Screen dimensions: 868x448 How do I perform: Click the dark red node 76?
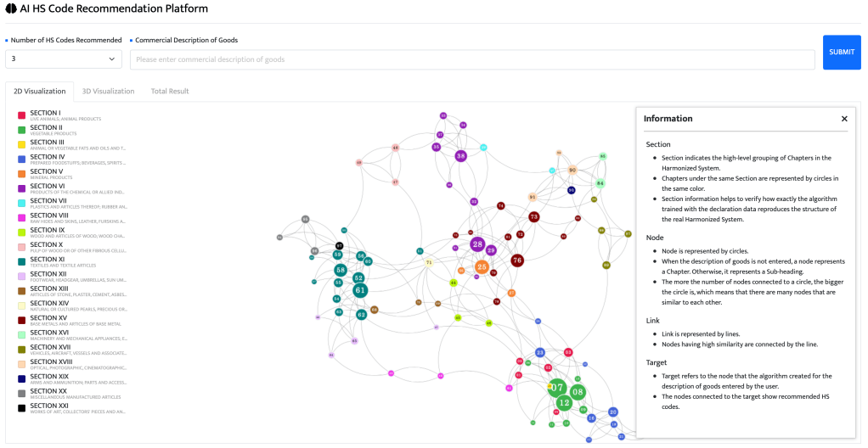tap(516, 260)
